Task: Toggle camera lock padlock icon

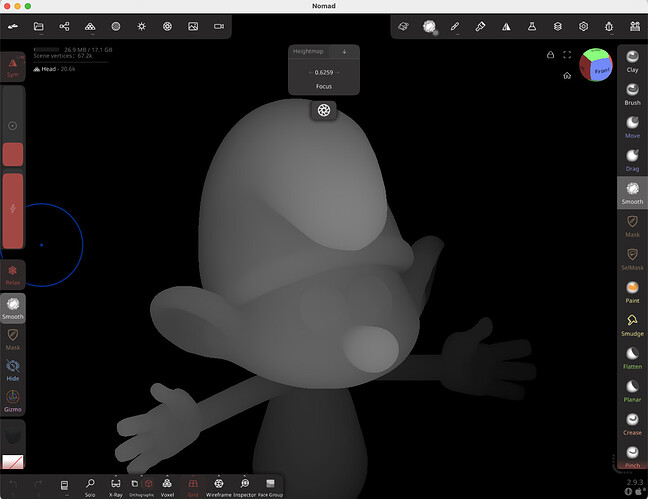Action: (x=550, y=55)
